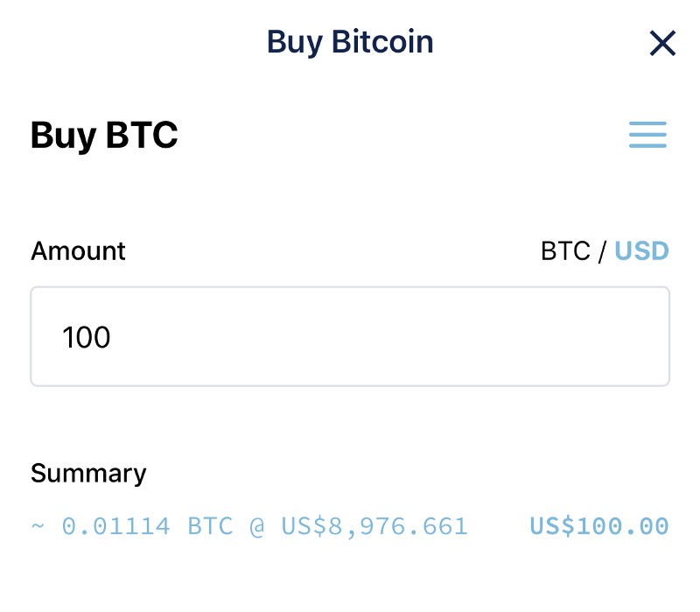Switch amount currency to BTC
The width and height of the screenshot is (700, 612).
tap(565, 252)
